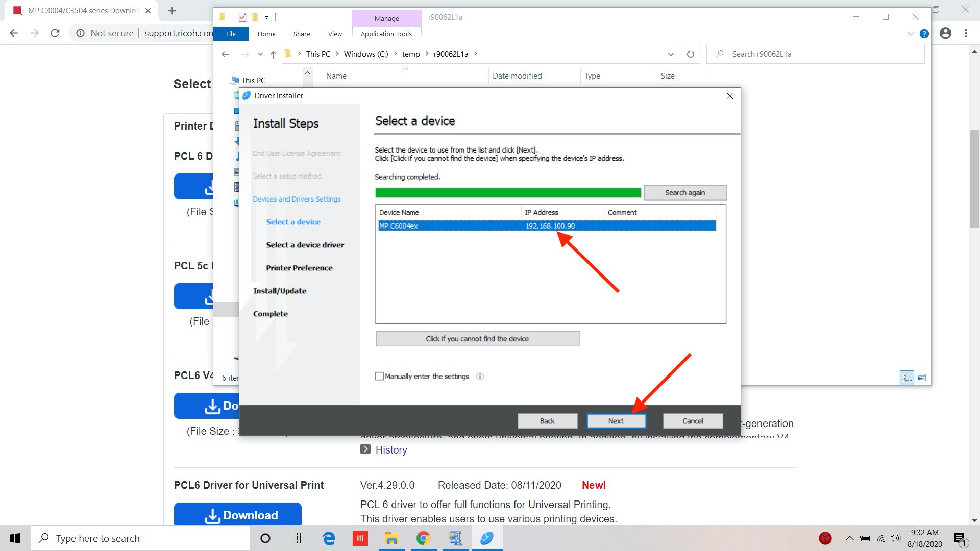Click Properties checkmark icon in Explorer title bar
Image resolution: width=980 pixels, height=551 pixels.
tap(242, 17)
